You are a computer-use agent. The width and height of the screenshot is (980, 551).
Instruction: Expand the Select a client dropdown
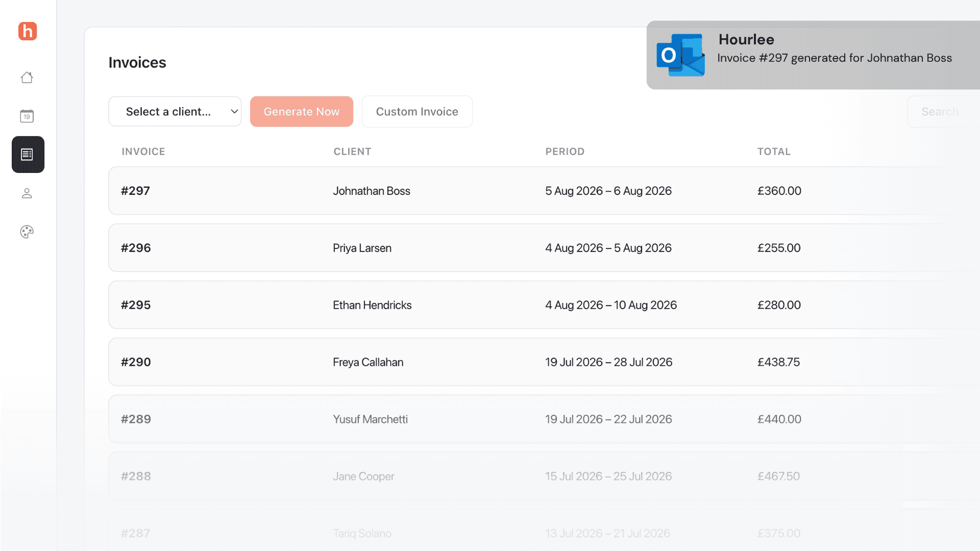click(175, 112)
